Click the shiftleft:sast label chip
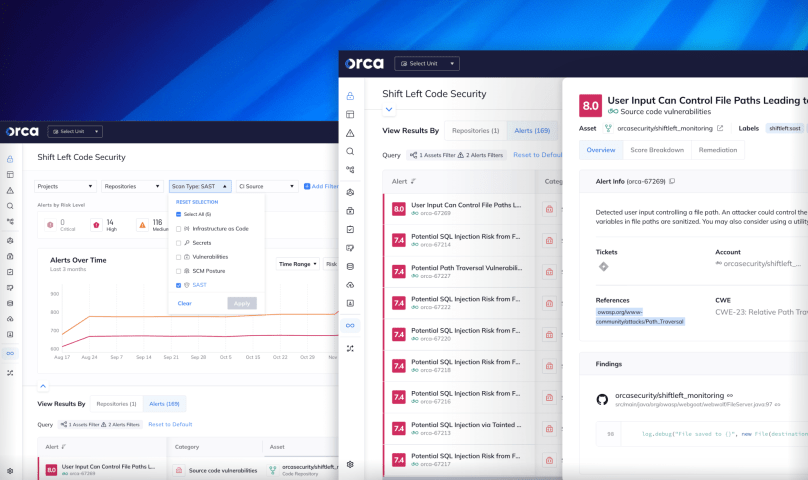808x480 pixels. 785,128
